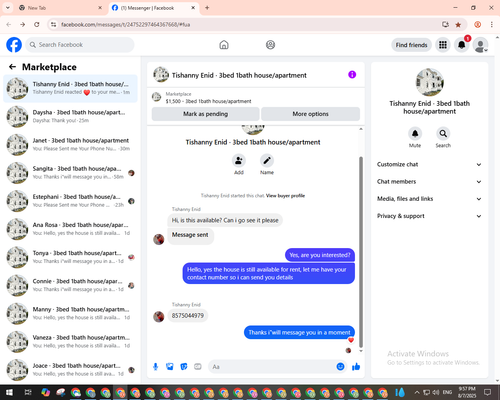
Task: Open View buyer profile link
Action: pyautogui.click(x=285, y=196)
